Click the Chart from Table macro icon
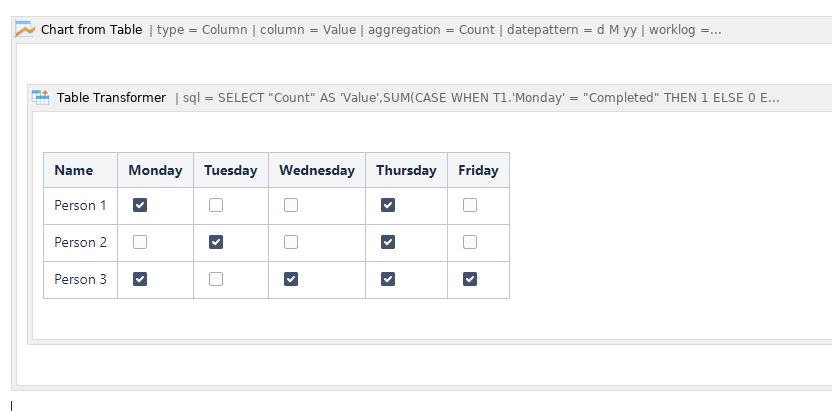 click(24, 29)
